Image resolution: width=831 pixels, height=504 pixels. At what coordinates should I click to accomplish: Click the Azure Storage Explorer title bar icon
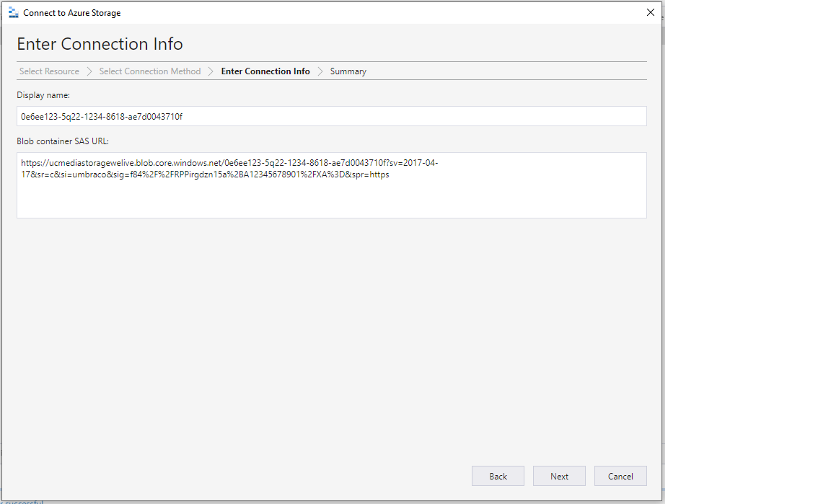tap(13, 13)
